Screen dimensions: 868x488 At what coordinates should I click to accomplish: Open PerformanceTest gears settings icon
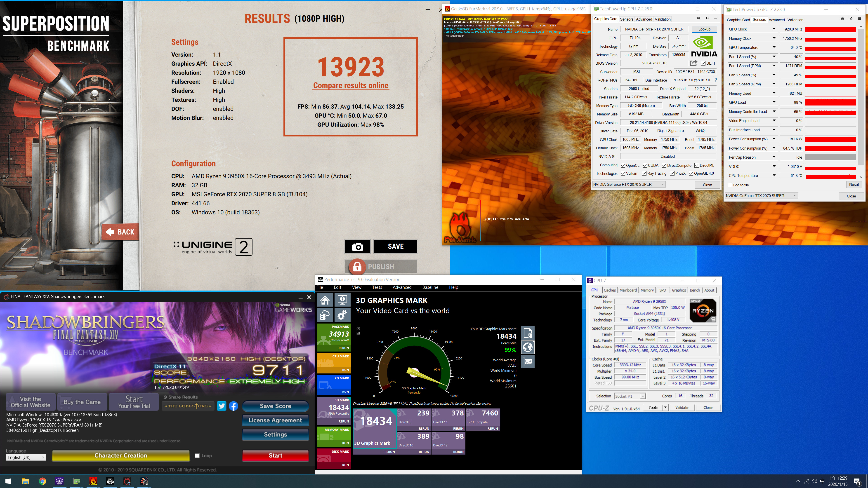pyautogui.click(x=342, y=315)
